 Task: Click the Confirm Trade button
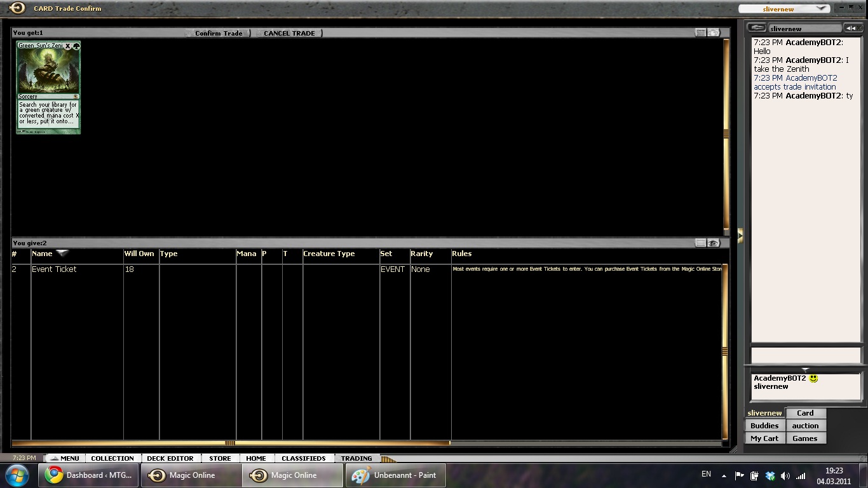click(218, 33)
